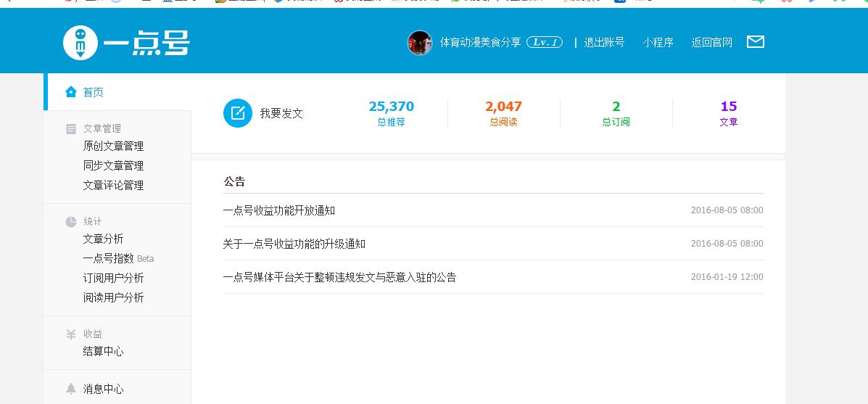
Task: Click the user avatar picture
Action: click(420, 43)
